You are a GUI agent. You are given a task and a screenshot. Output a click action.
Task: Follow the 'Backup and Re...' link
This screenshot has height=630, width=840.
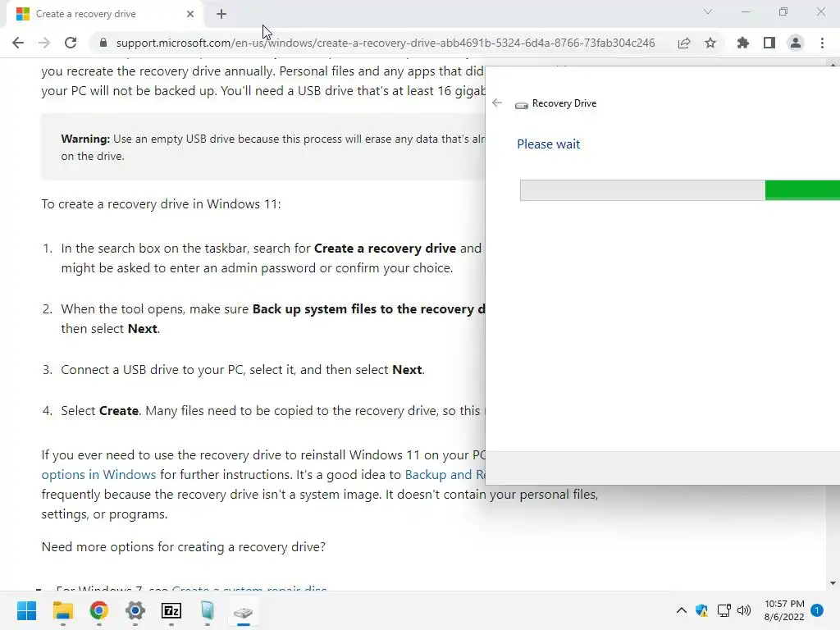[445, 475]
